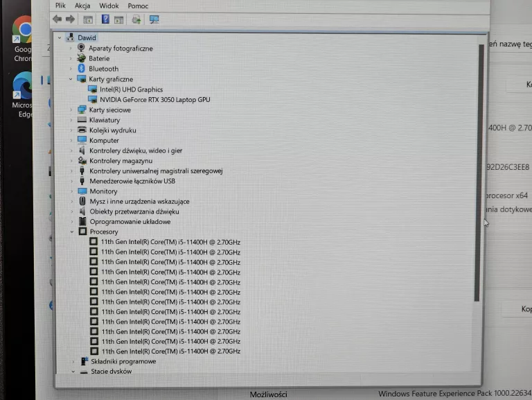Click the update driver toolbar icon
Viewport: 532px width, 400px height.
tap(136, 19)
